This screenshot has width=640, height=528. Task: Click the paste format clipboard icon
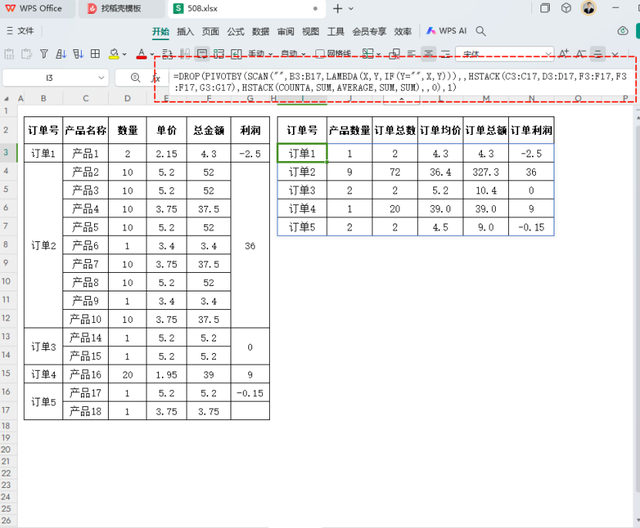27,54
